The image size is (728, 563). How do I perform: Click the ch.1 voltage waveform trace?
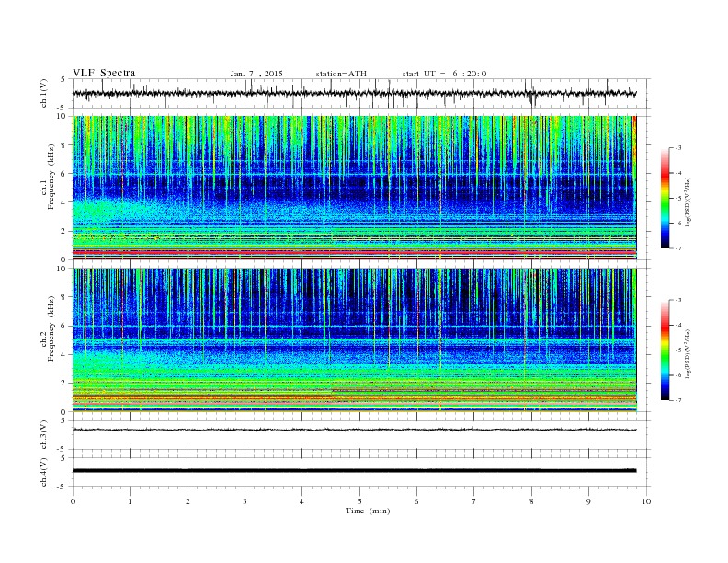click(354, 93)
